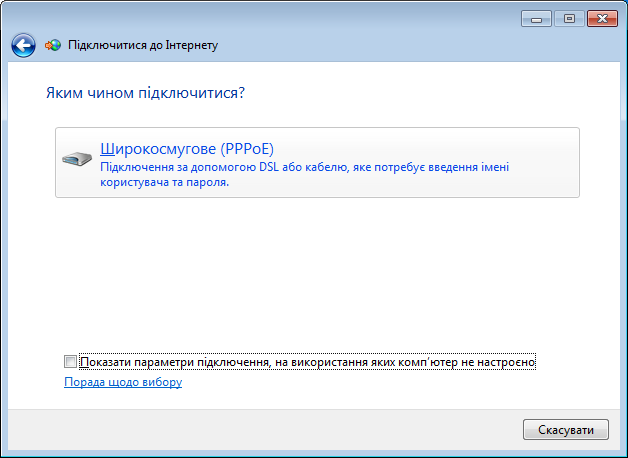Enable the Показати параметри підключення checkbox
The width and height of the screenshot is (628, 458).
pyautogui.click(x=70, y=362)
